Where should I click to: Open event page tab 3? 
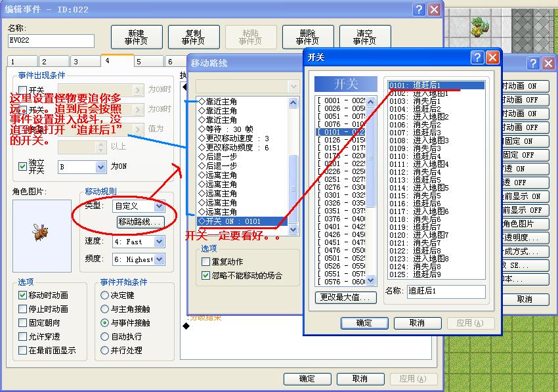pos(85,61)
